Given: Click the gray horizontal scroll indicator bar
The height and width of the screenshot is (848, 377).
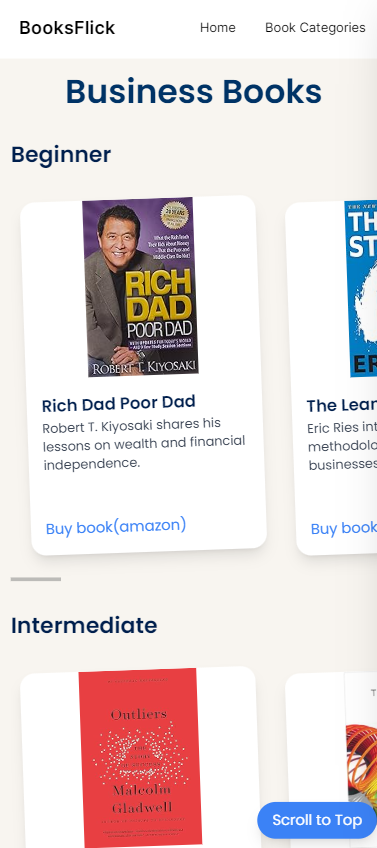Looking at the screenshot, I should (x=36, y=579).
